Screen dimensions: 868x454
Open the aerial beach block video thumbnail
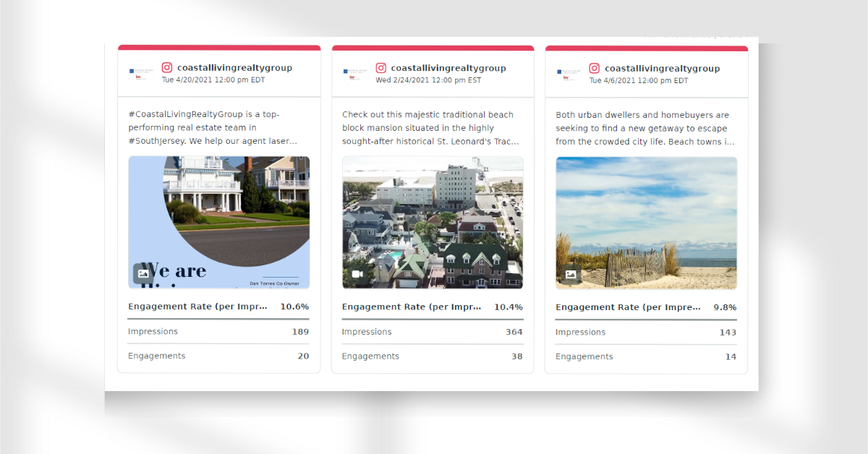[x=433, y=223]
